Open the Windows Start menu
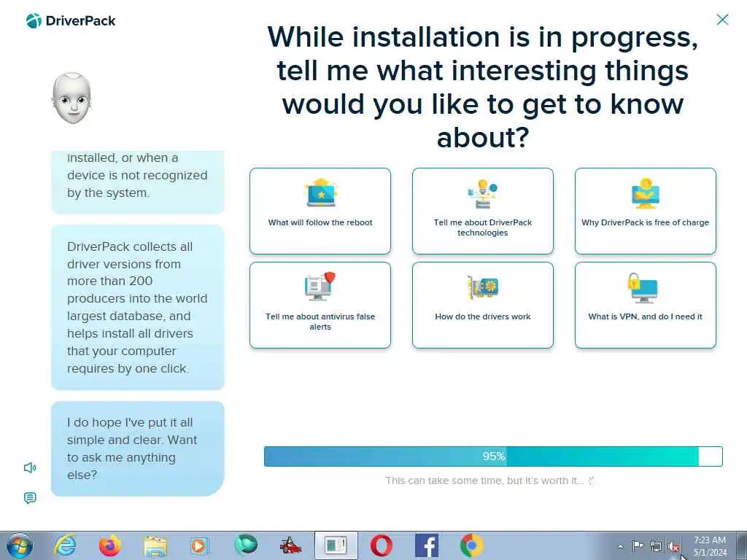Viewport: 747px width, 560px height. [20, 545]
